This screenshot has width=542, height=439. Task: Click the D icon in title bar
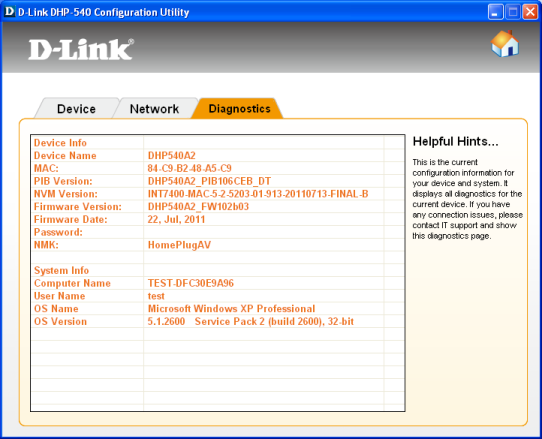click(x=9, y=11)
